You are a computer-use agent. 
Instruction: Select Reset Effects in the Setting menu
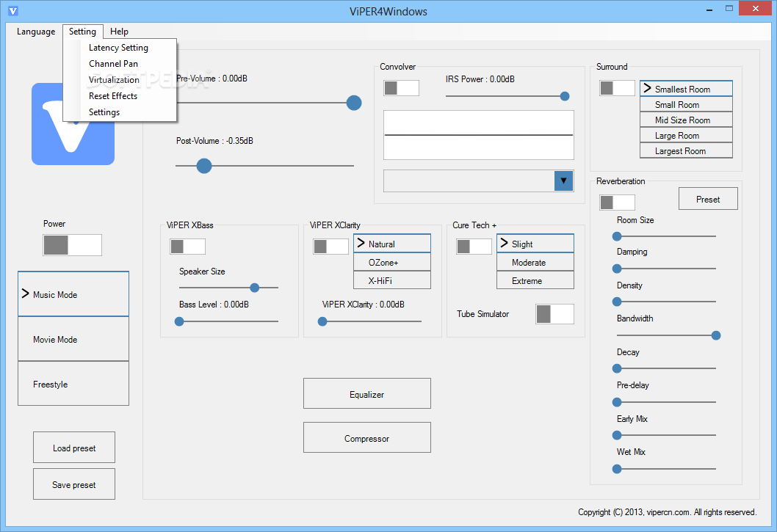(113, 96)
